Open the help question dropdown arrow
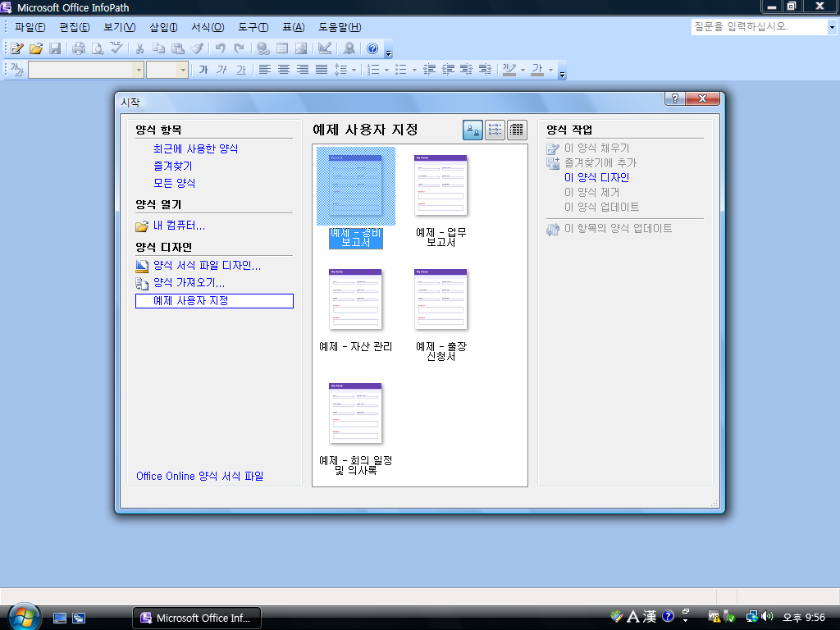 [832, 27]
